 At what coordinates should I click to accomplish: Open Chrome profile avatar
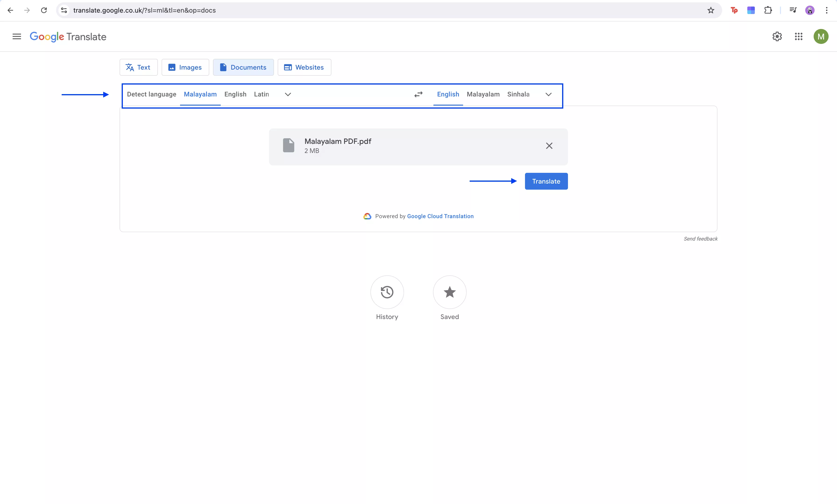point(810,10)
